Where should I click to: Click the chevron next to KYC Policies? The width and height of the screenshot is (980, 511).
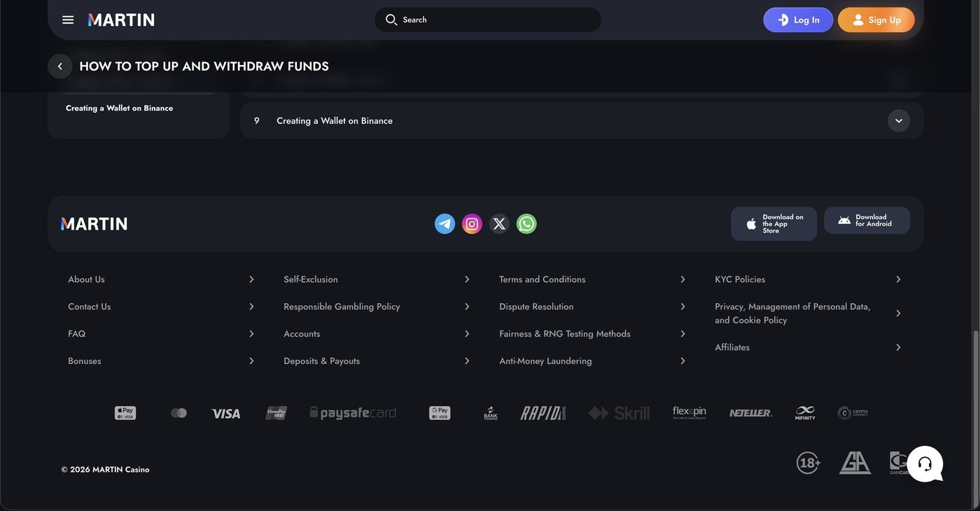[x=898, y=279]
